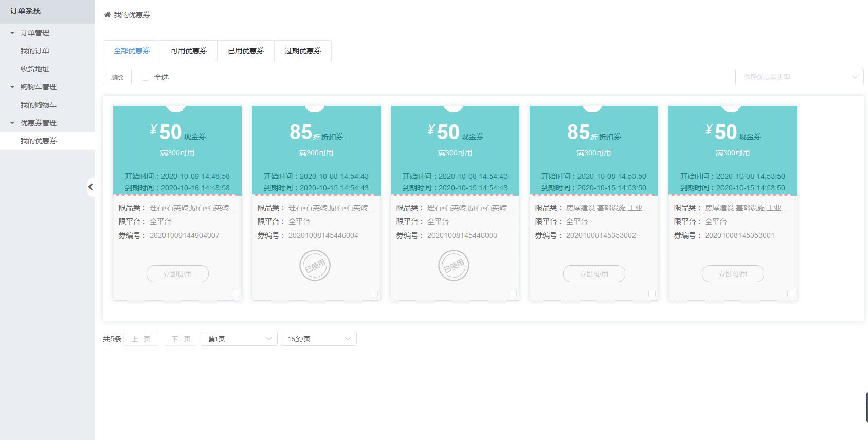
Task: Click coupon number 20201008145353001
Action: click(740, 235)
